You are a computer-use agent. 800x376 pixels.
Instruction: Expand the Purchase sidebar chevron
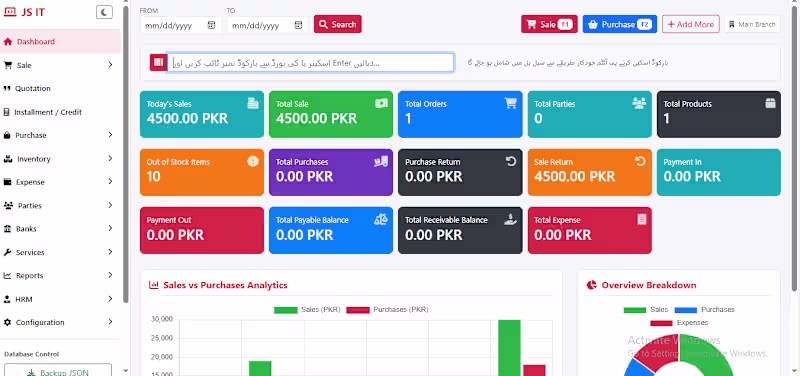click(110, 135)
